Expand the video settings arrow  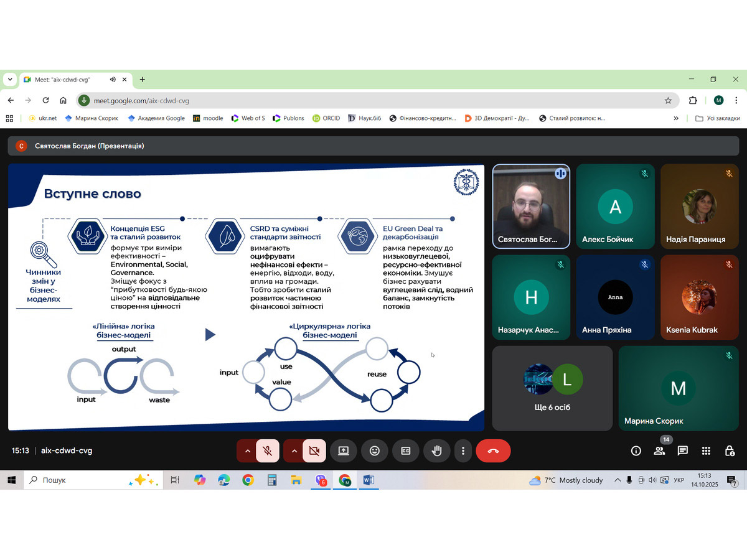294,451
